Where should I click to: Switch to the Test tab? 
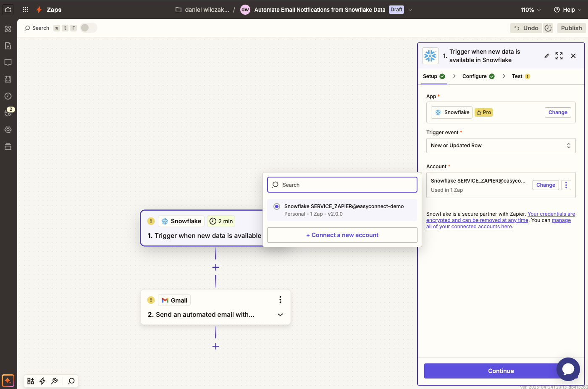tap(521, 76)
